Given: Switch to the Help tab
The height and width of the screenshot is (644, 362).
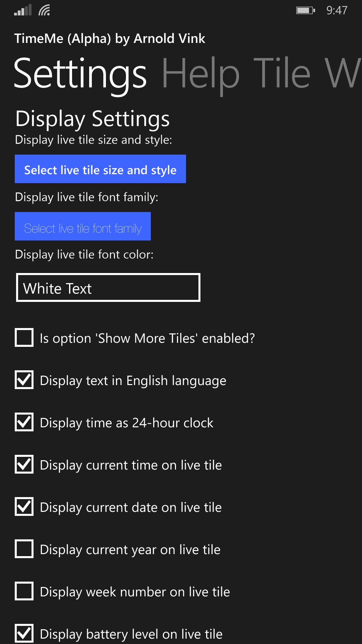Looking at the screenshot, I should pyautogui.click(x=201, y=74).
